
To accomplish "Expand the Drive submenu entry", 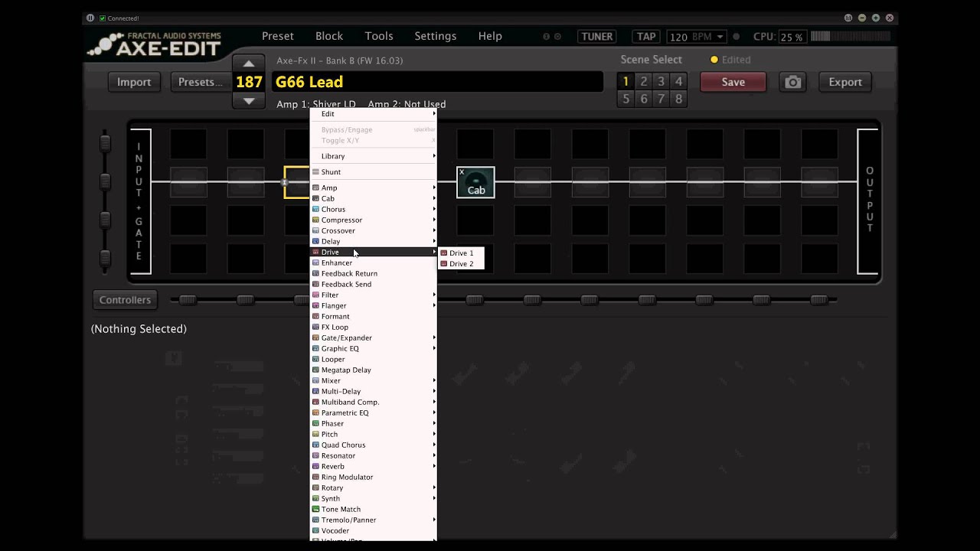I will pyautogui.click(x=373, y=252).
